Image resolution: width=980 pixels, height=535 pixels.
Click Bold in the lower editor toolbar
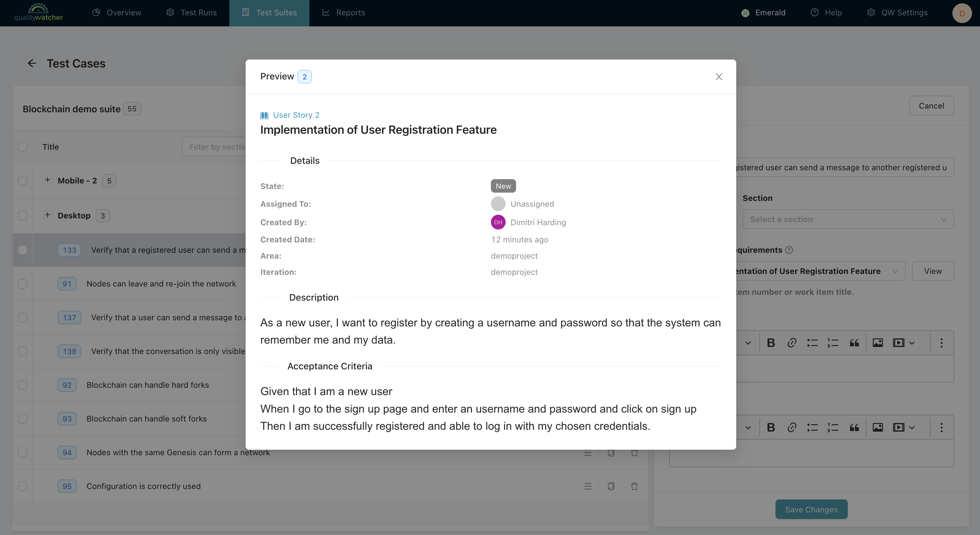(771, 427)
